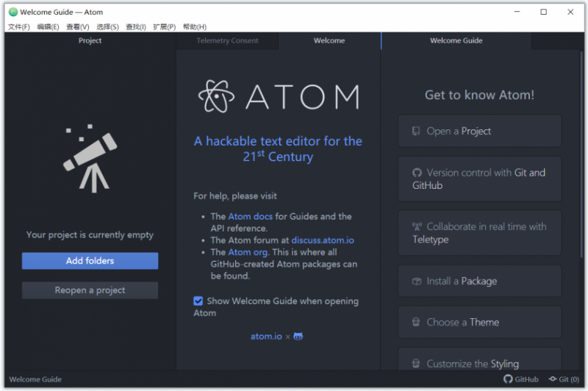This screenshot has width=588, height=391.
Task: Click the Add folders button
Action: click(x=90, y=260)
